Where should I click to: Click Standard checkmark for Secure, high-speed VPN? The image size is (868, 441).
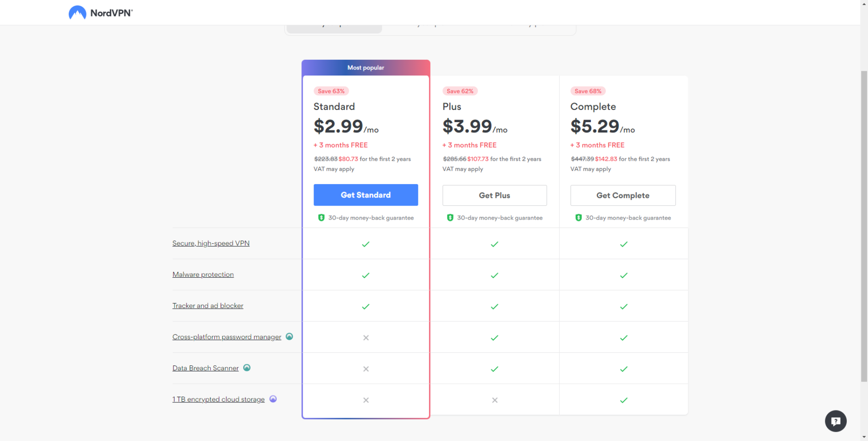coord(366,244)
